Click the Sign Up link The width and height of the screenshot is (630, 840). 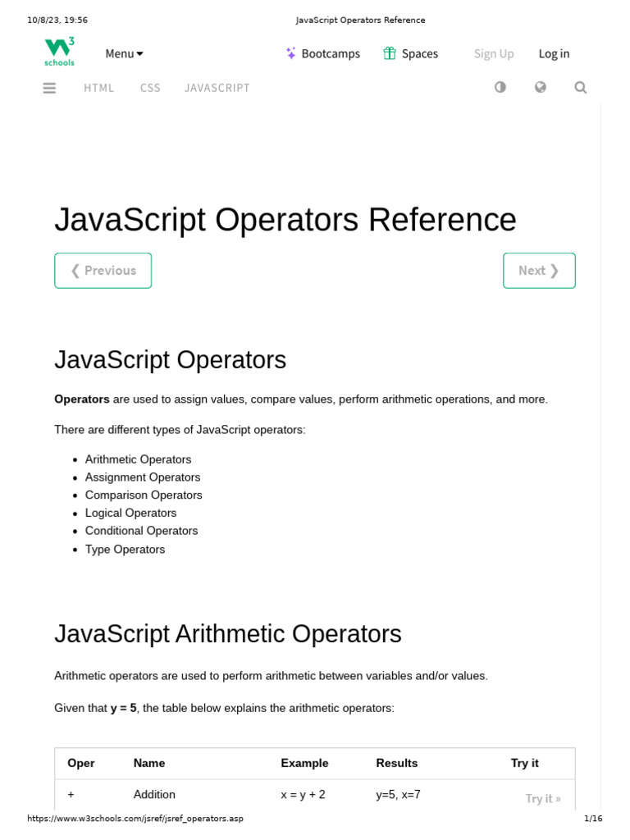(494, 53)
